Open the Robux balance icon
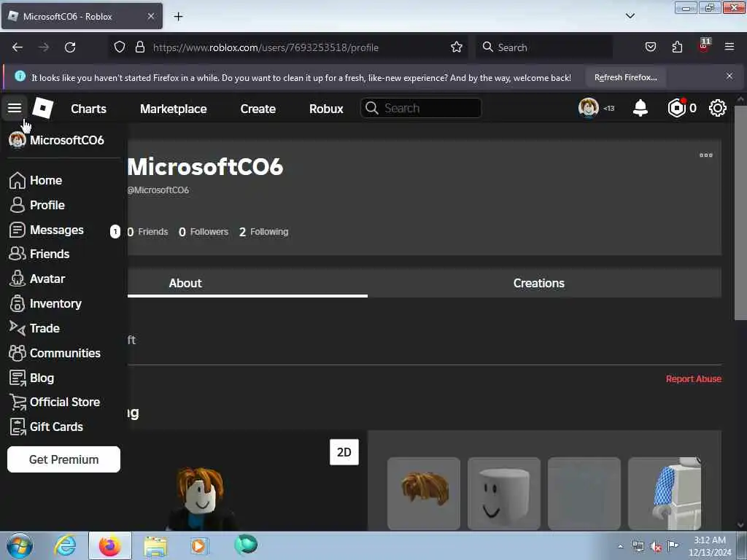747x560 pixels. [x=676, y=108]
